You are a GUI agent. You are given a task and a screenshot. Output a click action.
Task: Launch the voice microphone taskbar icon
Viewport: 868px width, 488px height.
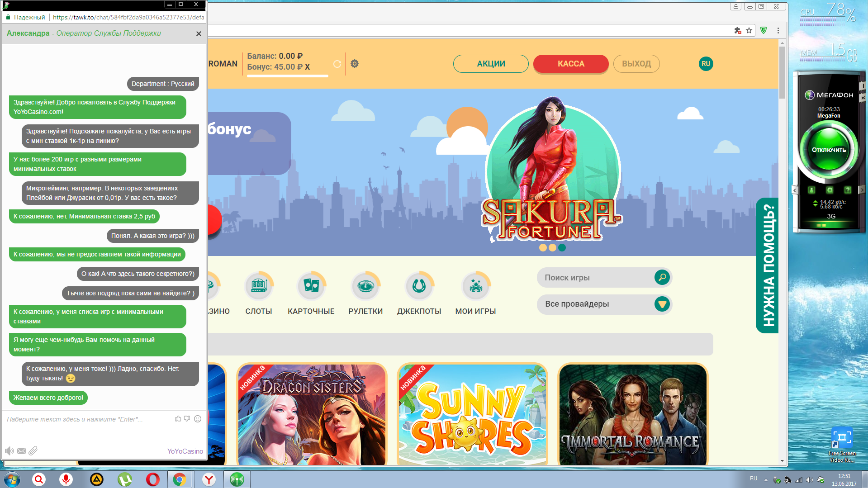[x=66, y=479]
